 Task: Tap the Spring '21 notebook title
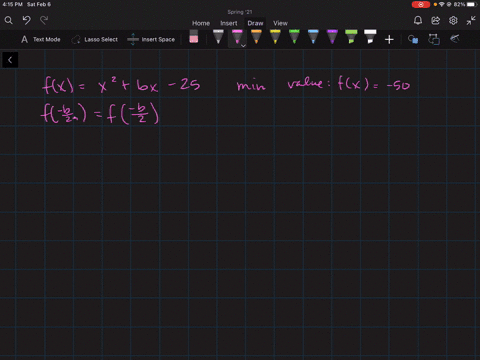click(240, 12)
